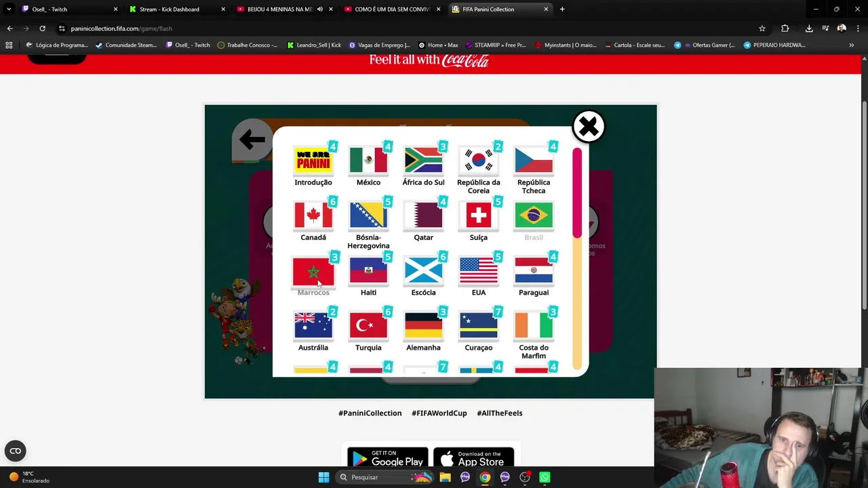Navigate back in browser history
The image size is (868, 488).
point(9,28)
